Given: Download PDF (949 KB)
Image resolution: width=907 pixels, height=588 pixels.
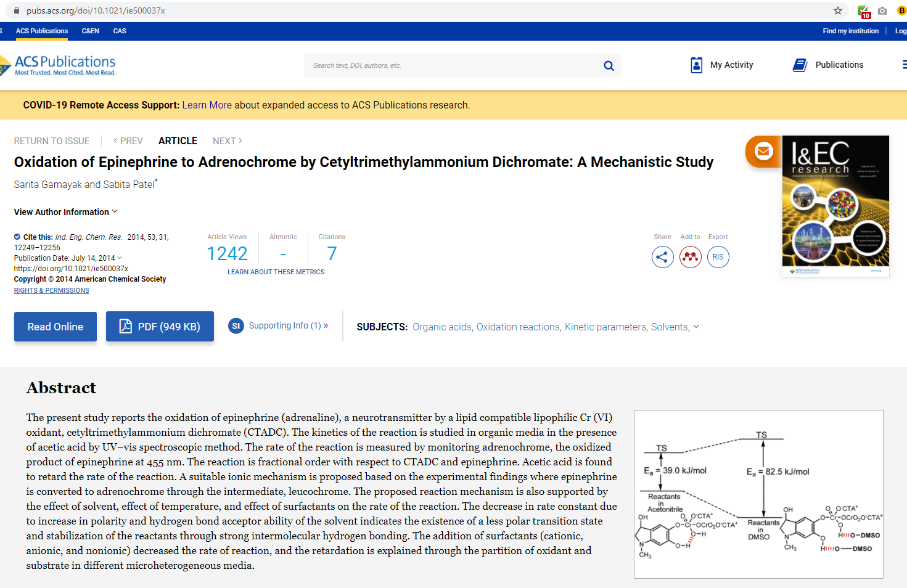Looking at the screenshot, I should 160,327.
